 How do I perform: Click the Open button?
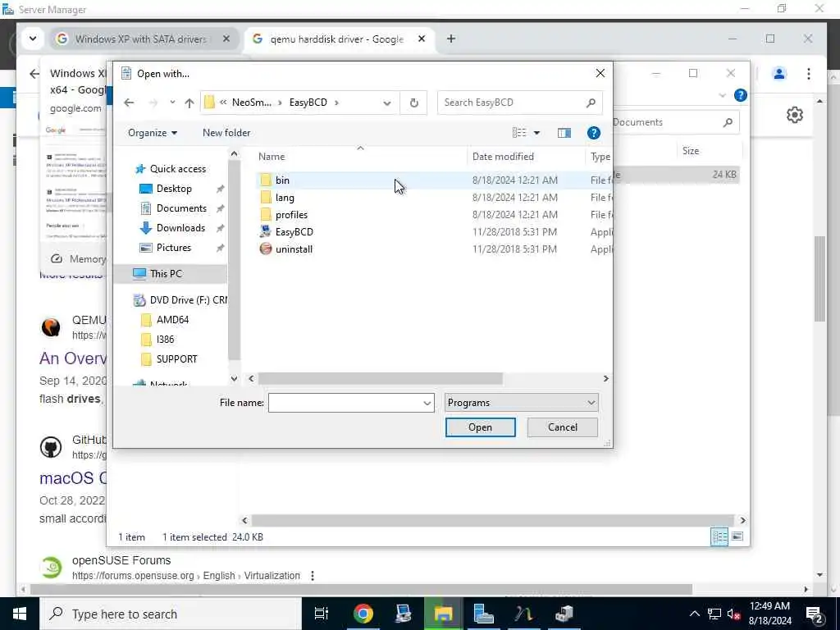[x=480, y=427]
